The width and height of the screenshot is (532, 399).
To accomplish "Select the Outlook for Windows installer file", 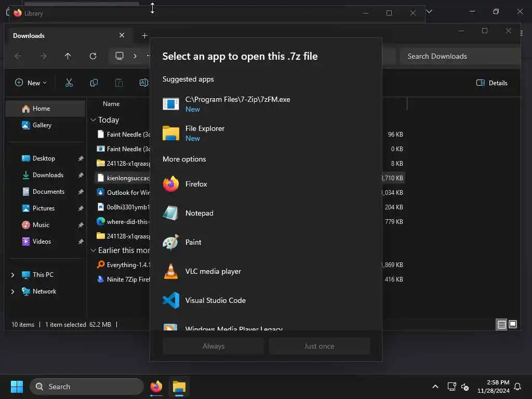I will [123, 193].
